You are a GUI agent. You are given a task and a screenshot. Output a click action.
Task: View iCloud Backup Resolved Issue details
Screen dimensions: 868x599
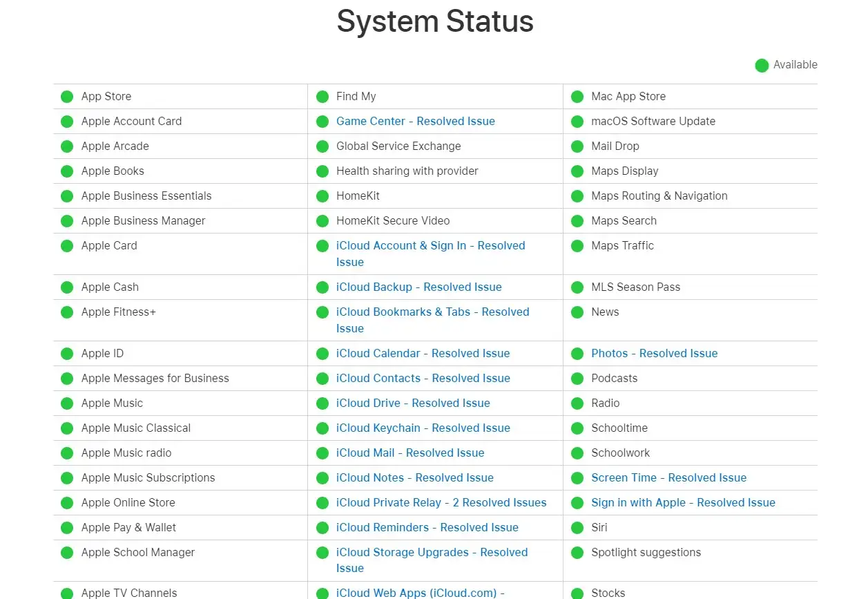(419, 287)
